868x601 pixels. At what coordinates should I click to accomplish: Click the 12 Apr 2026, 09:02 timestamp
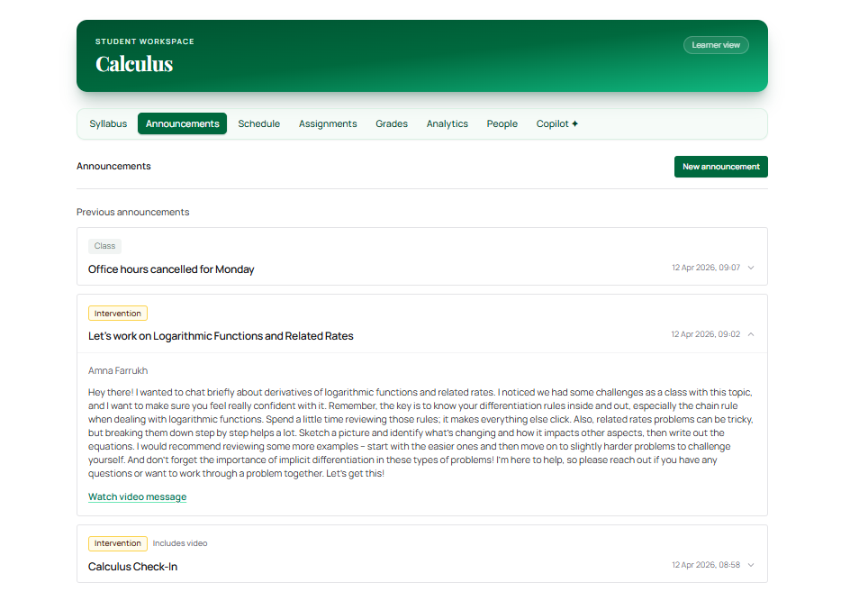(x=706, y=334)
